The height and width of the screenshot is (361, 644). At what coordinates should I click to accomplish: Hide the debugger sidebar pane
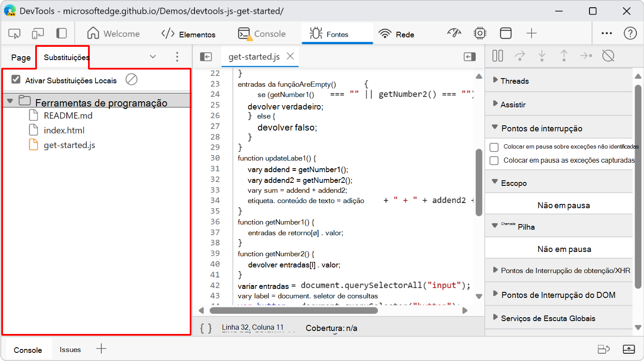pos(470,57)
